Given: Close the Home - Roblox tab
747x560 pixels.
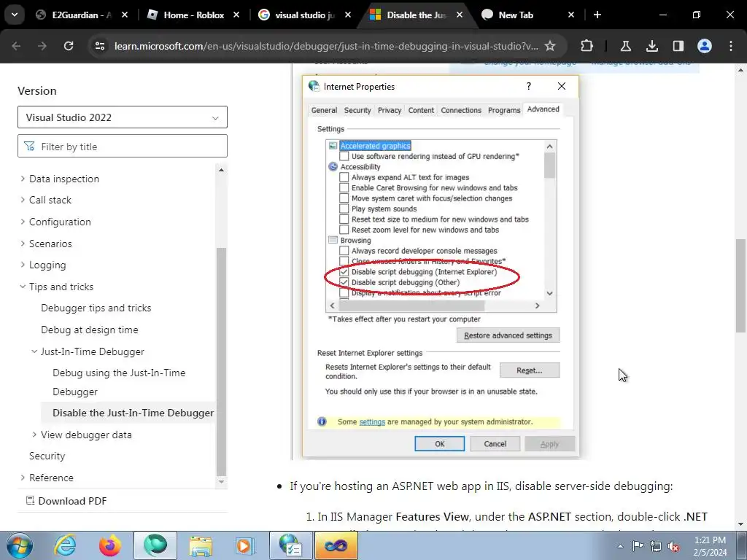Looking at the screenshot, I should pyautogui.click(x=236, y=15).
